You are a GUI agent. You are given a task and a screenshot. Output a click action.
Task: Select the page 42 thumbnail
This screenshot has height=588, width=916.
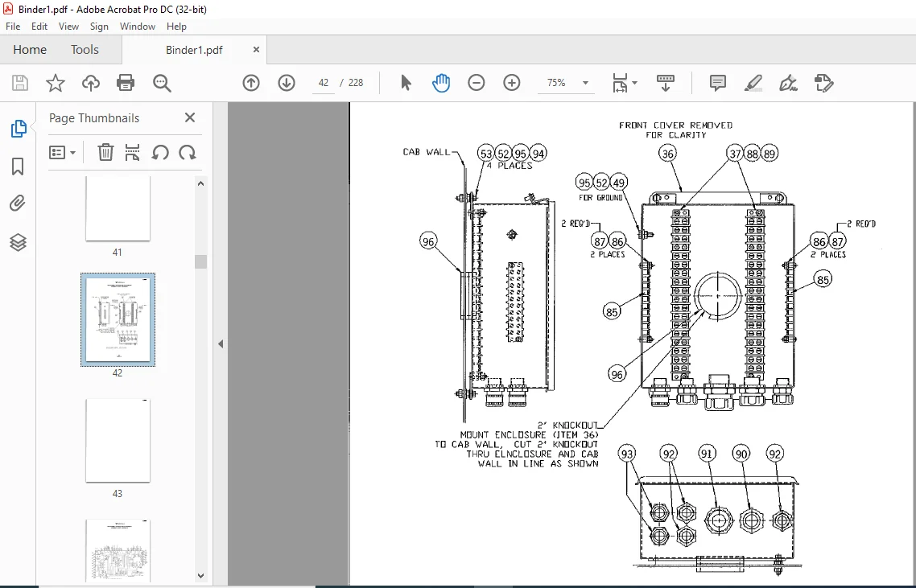click(x=118, y=319)
